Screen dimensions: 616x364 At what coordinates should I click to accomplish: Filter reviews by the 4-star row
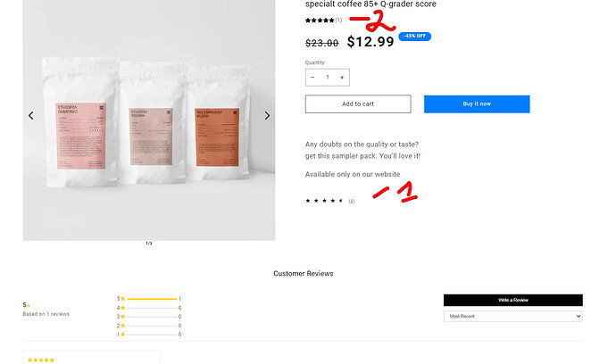[149, 308]
